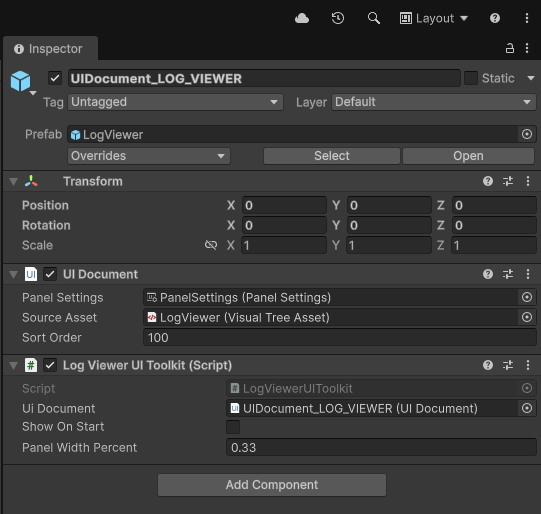This screenshot has height=514, width=541.
Task: Toggle the Static checkbox
Action: click(x=471, y=78)
